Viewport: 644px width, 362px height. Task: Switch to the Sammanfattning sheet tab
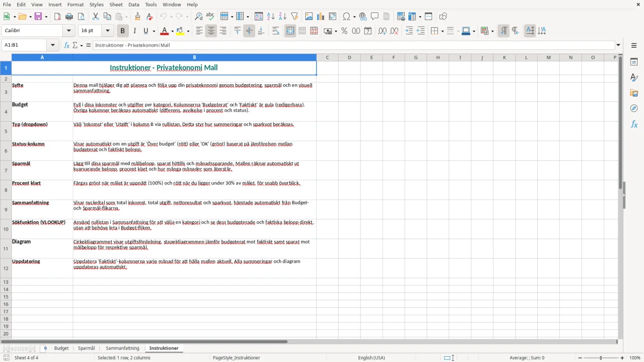coord(122,348)
